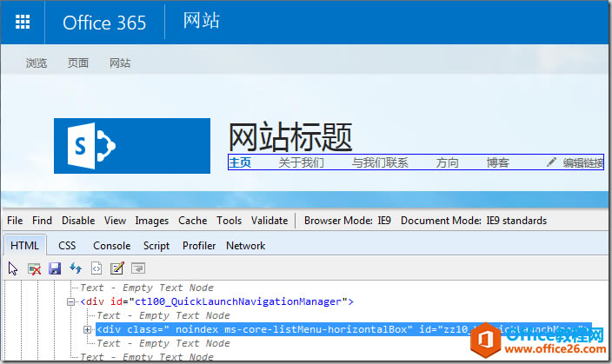
Task: Open 方向 navigation link
Action: pyautogui.click(x=447, y=162)
